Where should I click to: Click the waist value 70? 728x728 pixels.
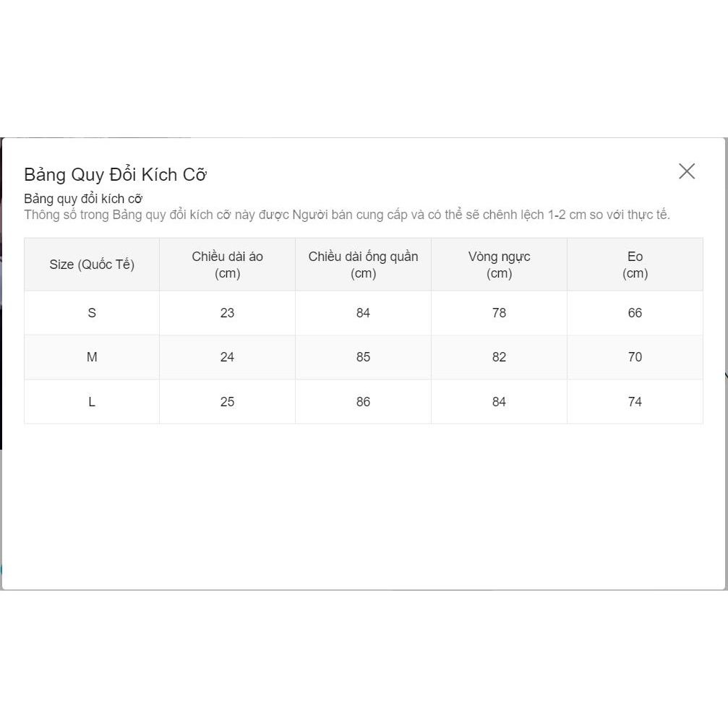pos(635,357)
